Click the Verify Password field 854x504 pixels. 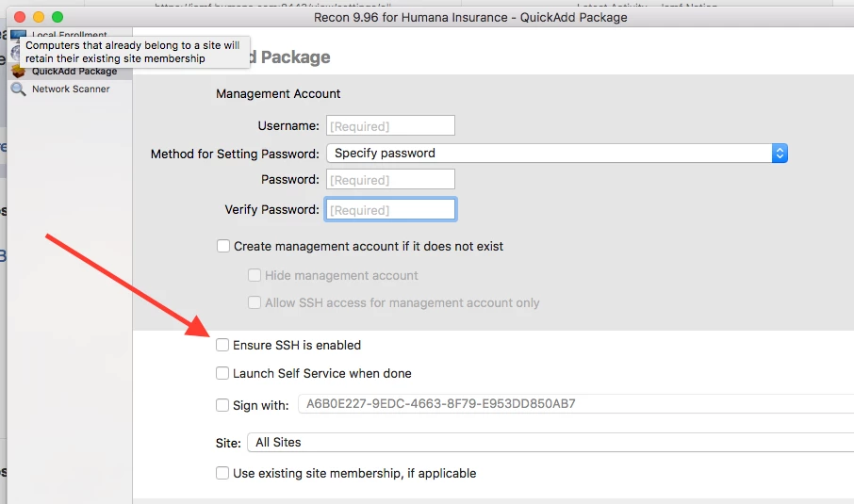coord(390,209)
